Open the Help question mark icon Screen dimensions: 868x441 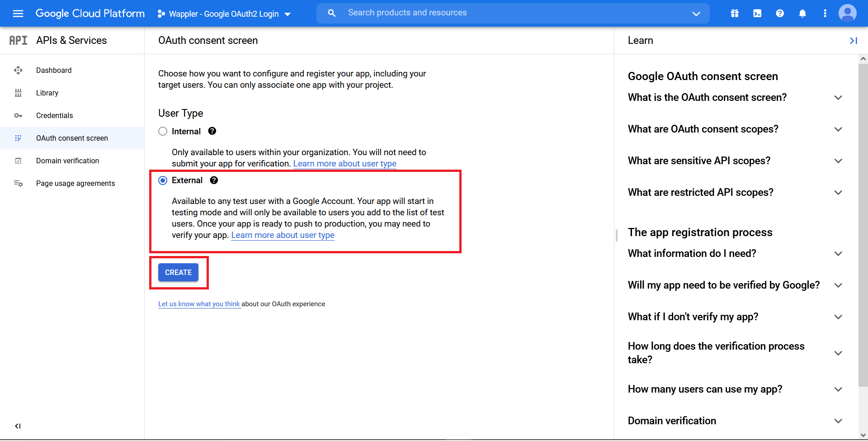coord(780,14)
